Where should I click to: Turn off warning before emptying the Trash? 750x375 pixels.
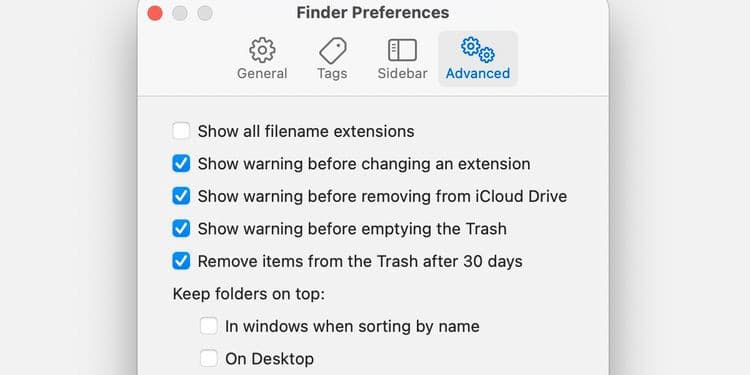181,229
